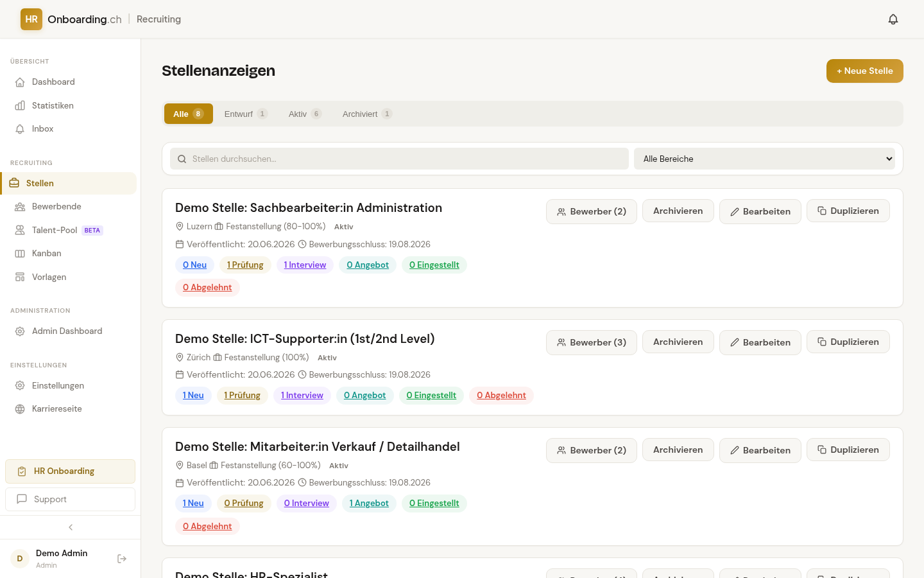Click the search magnifier icon
The height and width of the screenshot is (578, 924).
(x=182, y=159)
